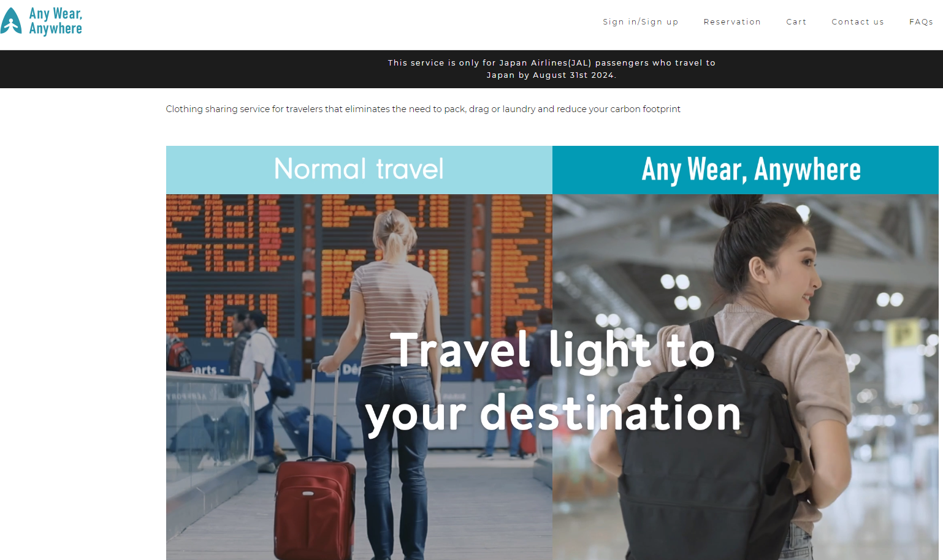This screenshot has height=560, width=943.
Task: Click the clothing sharing service tagline text
Action: (x=423, y=109)
